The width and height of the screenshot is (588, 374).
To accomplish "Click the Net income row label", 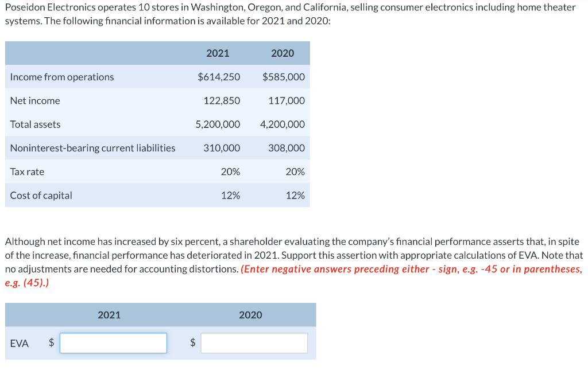I will click(x=35, y=101).
